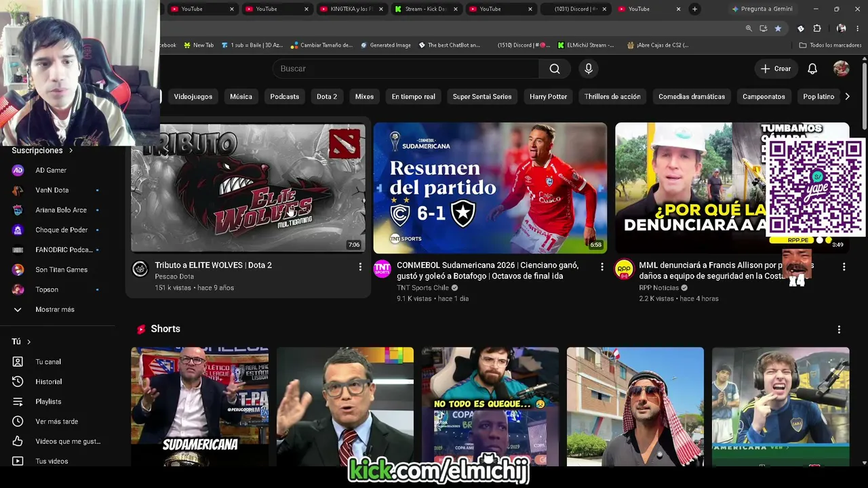Bookmark this page with the star icon
Viewport: 868px width, 488px height.
point(778,28)
